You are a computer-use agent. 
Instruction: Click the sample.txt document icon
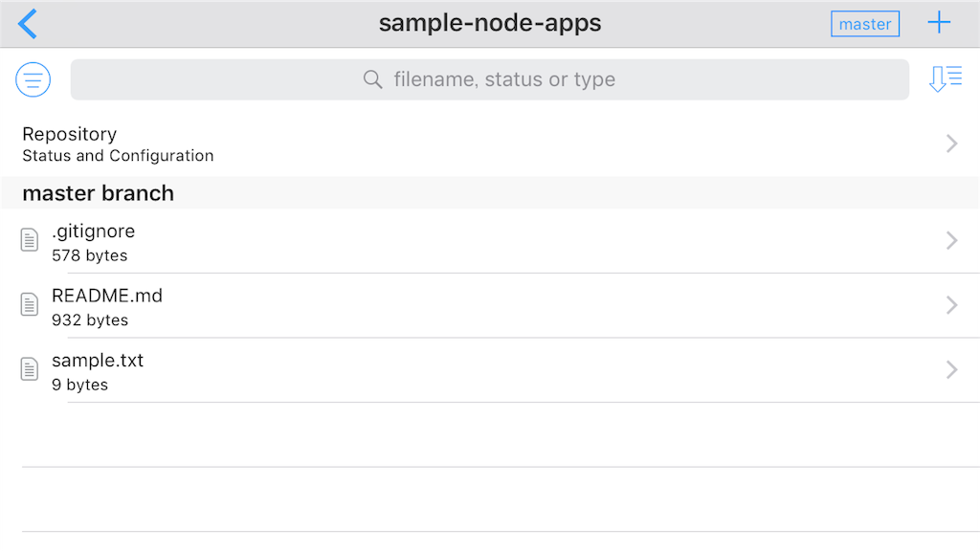click(31, 369)
